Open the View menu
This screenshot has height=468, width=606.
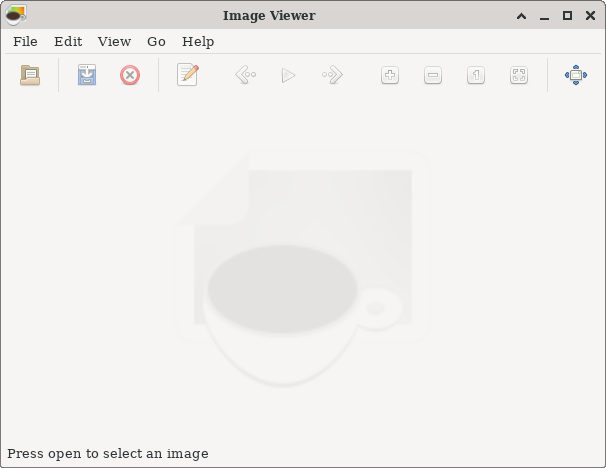click(x=114, y=41)
